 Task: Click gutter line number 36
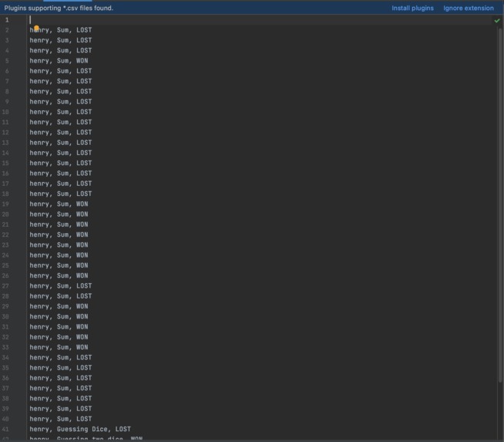(x=5, y=378)
